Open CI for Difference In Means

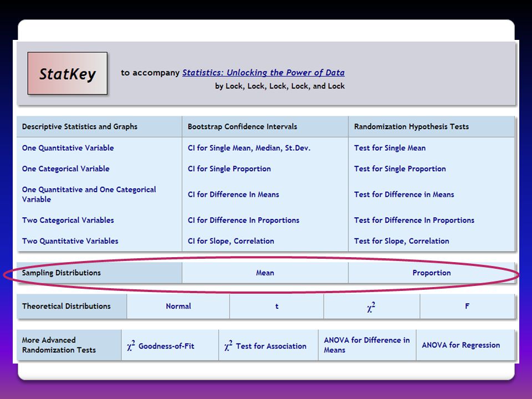(x=233, y=195)
